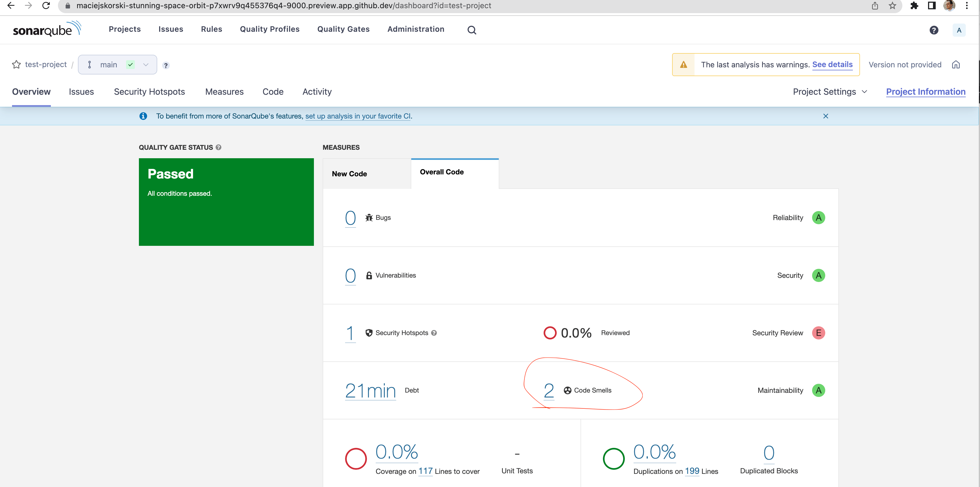980x487 pixels.
Task: Open browser three-dot menu
Action: point(966,6)
